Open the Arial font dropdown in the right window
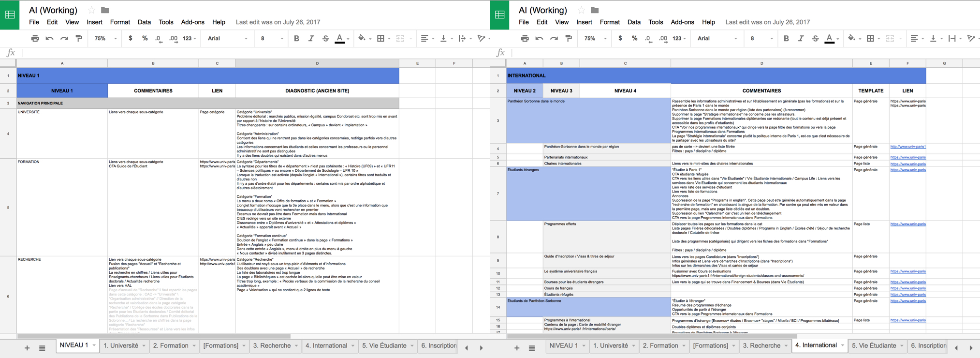 (x=717, y=38)
